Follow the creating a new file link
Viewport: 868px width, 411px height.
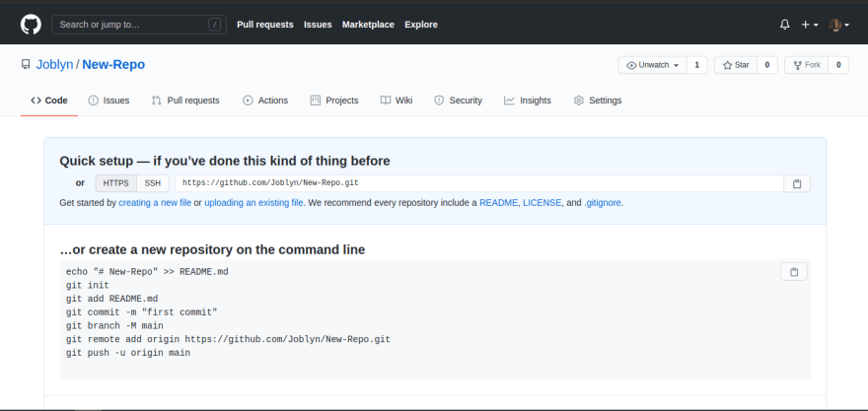155,203
